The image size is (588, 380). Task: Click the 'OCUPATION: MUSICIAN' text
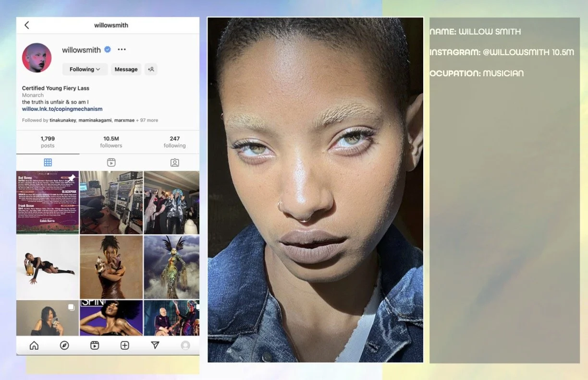click(x=477, y=73)
